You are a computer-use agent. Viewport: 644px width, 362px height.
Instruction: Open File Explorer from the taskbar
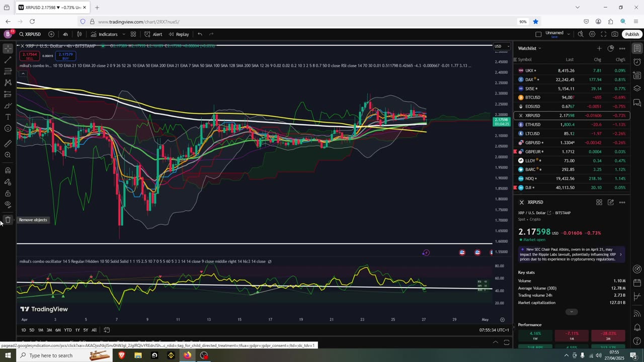(x=138, y=355)
